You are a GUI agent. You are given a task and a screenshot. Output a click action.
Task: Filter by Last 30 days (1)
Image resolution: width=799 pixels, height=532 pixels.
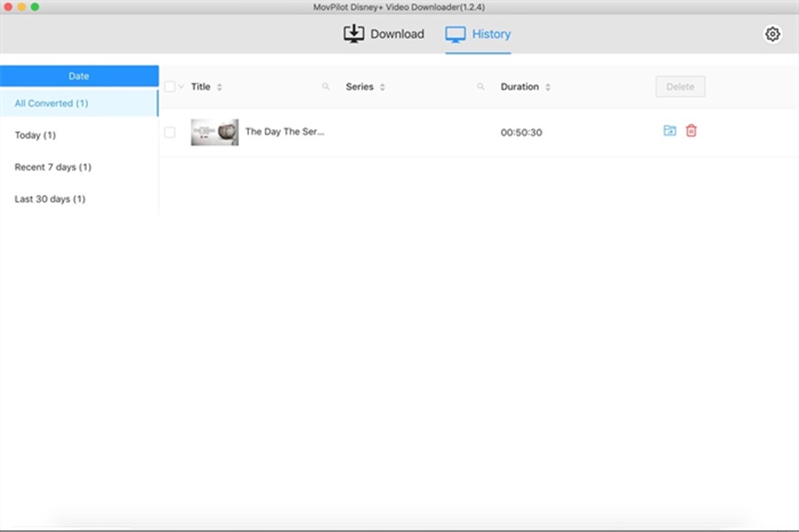point(50,199)
